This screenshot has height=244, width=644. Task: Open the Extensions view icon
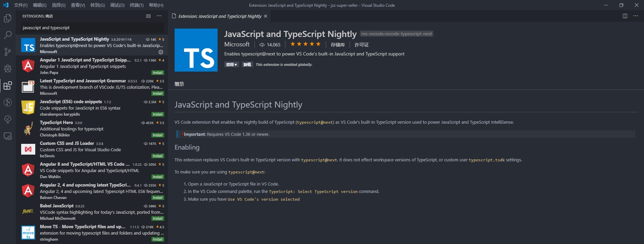(x=7, y=86)
